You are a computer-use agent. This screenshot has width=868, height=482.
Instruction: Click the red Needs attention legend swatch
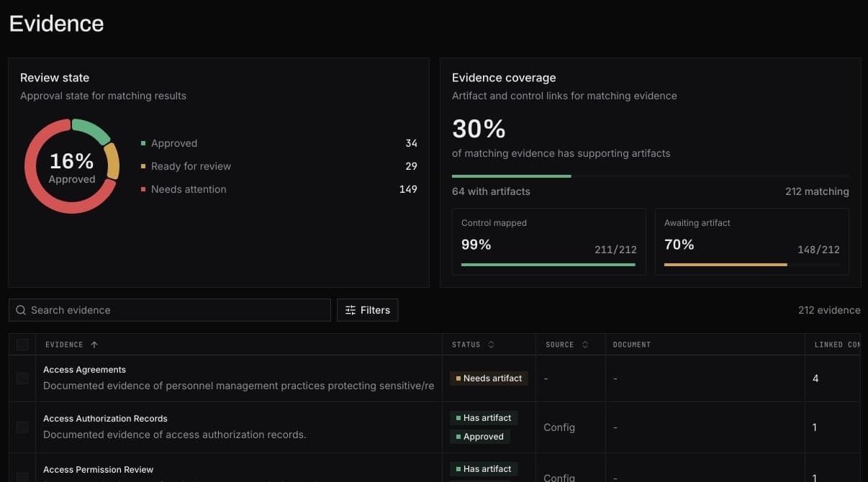tap(143, 189)
